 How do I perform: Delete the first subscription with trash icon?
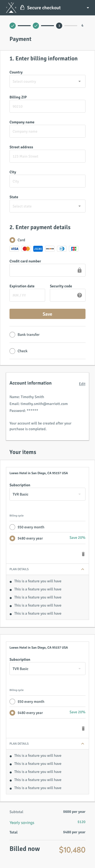pyautogui.click(x=83, y=554)
